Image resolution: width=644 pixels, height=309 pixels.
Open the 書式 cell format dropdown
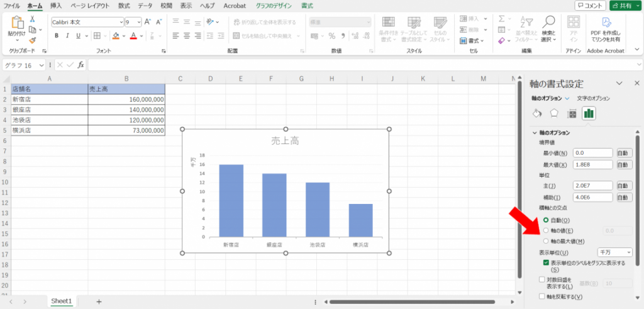point(473,41)
